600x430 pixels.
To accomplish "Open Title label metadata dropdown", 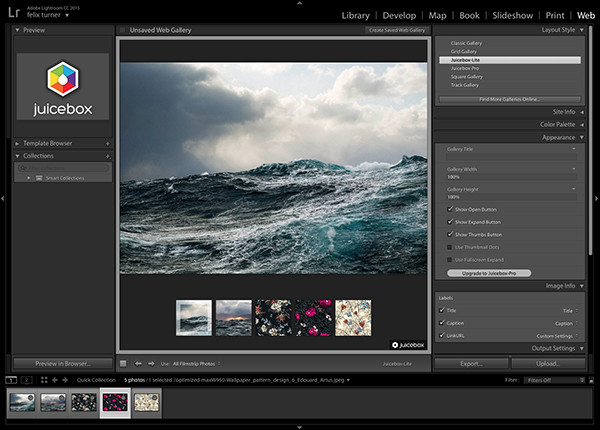I will [570, 311].
